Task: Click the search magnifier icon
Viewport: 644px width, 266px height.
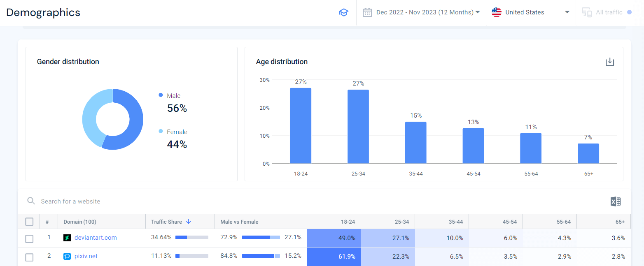Action: point(31,201)
